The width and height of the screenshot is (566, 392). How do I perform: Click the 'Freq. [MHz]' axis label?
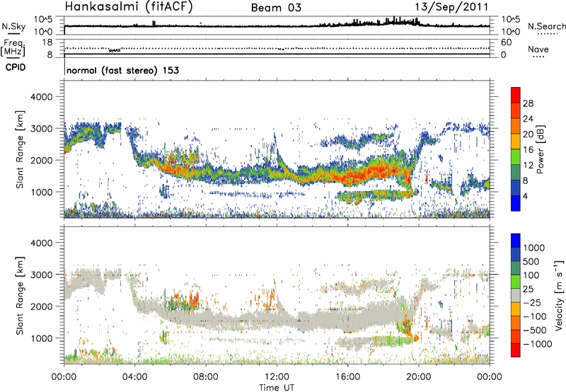click(x=13, y=48)
